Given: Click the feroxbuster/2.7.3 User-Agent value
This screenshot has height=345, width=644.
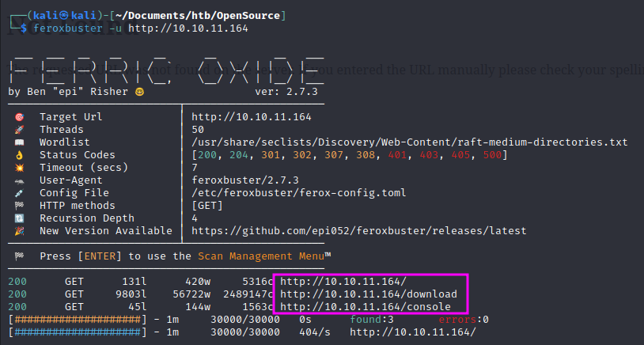Looking at the screenshot, I should coord(245,180).
